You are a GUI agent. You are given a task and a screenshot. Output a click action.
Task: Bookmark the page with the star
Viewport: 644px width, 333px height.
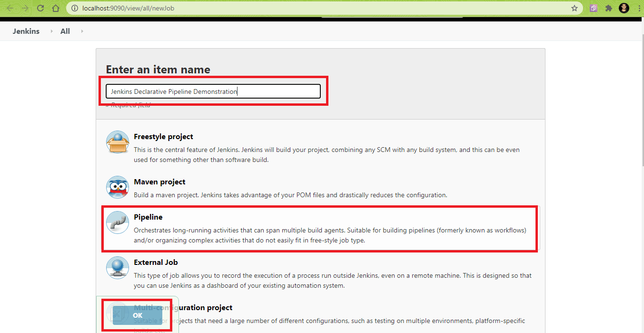click(574, 8)
